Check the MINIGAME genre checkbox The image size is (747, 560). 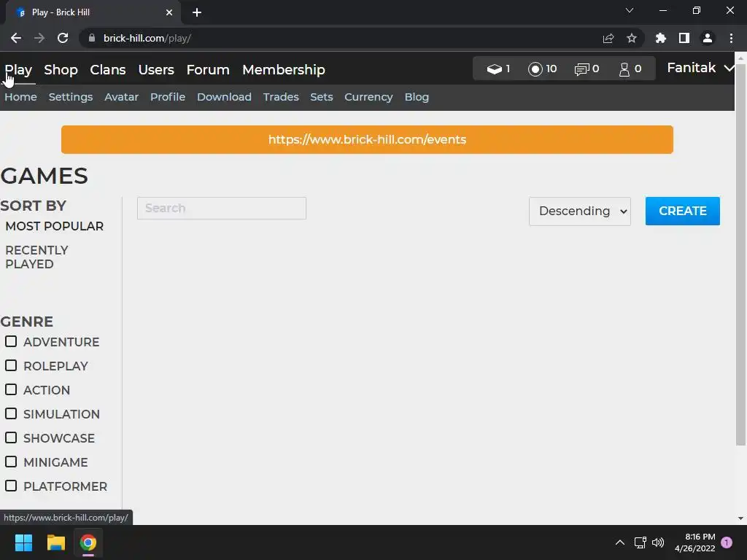click(11, 462)
